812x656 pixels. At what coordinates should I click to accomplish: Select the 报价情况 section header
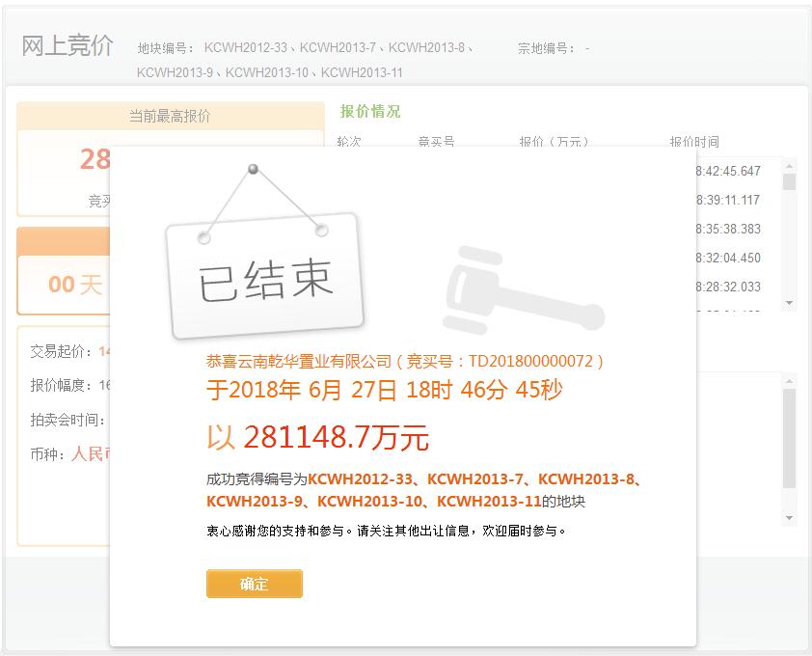[368, 112]
